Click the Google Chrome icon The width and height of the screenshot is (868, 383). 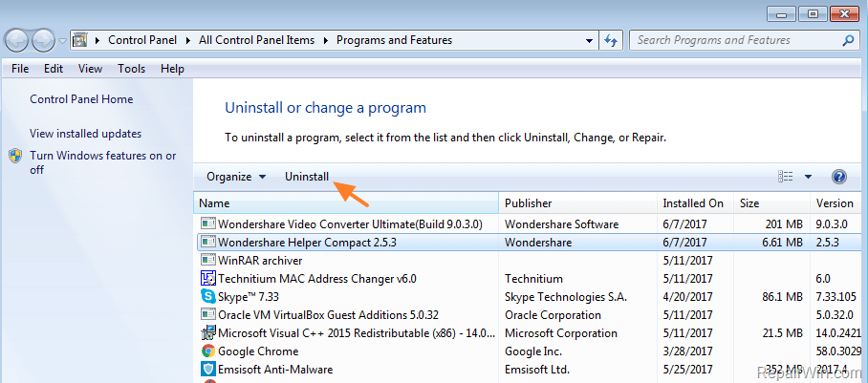pos(208,351)
